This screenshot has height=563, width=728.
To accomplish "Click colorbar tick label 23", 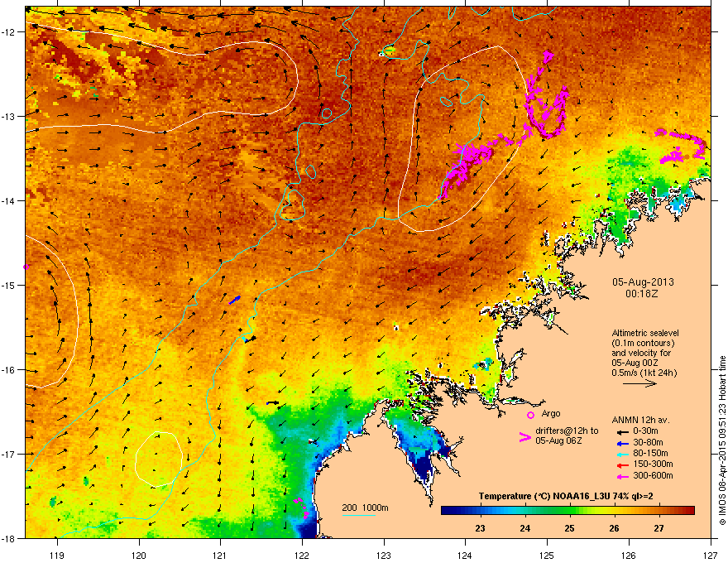I will click(480, 528).
